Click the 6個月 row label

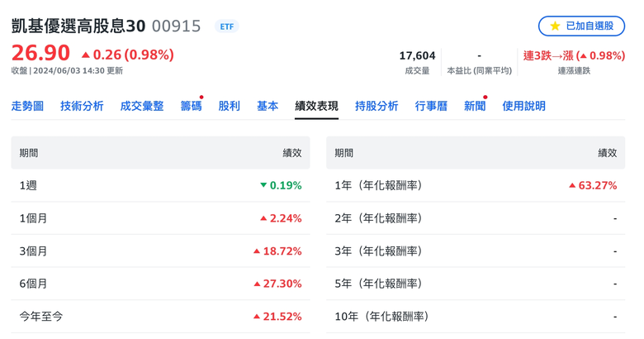pos(33,284)
